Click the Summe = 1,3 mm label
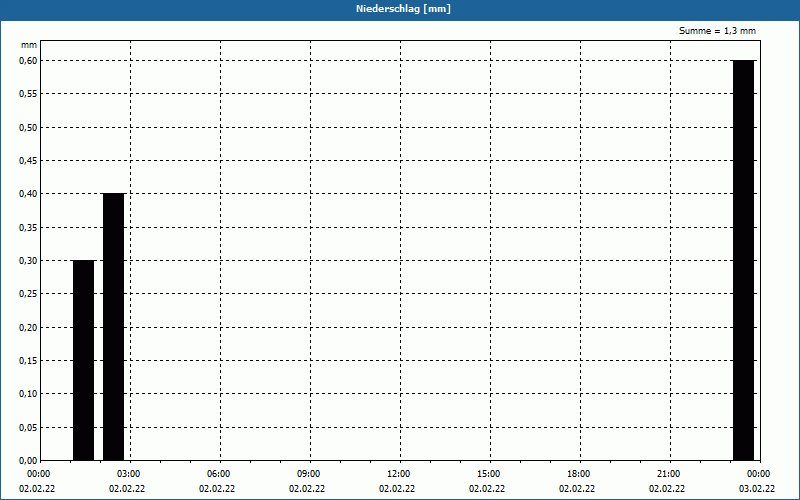 [x=717, y=31]
